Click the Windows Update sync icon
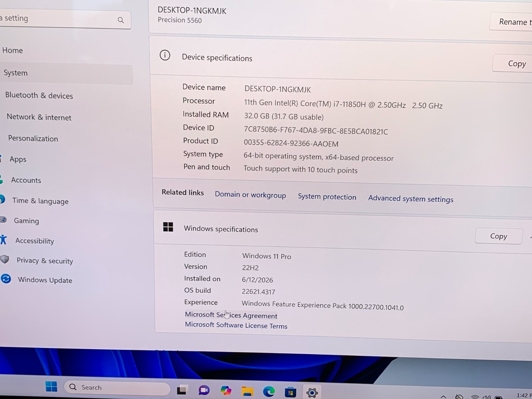Viewport: 532px width, 399px height. 6,279
